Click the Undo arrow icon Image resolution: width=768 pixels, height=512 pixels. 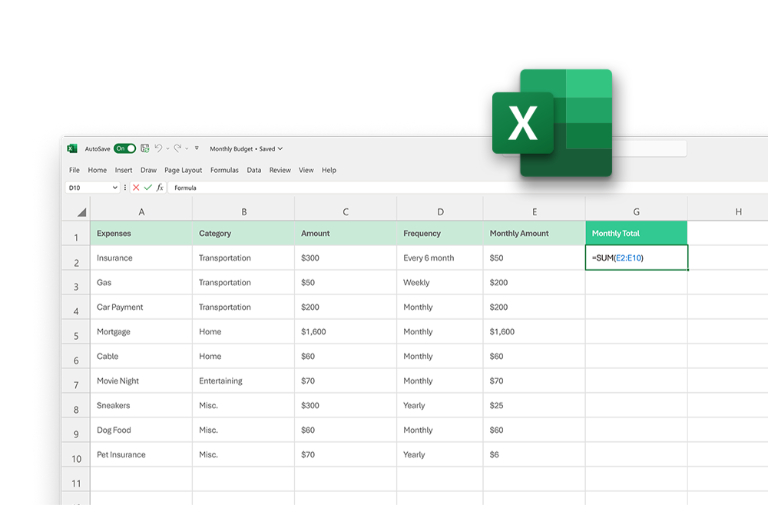[x=158, y=148]
